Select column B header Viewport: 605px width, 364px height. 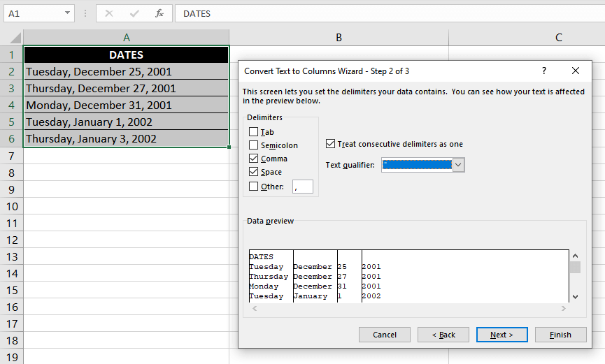(x=339, y=38)
